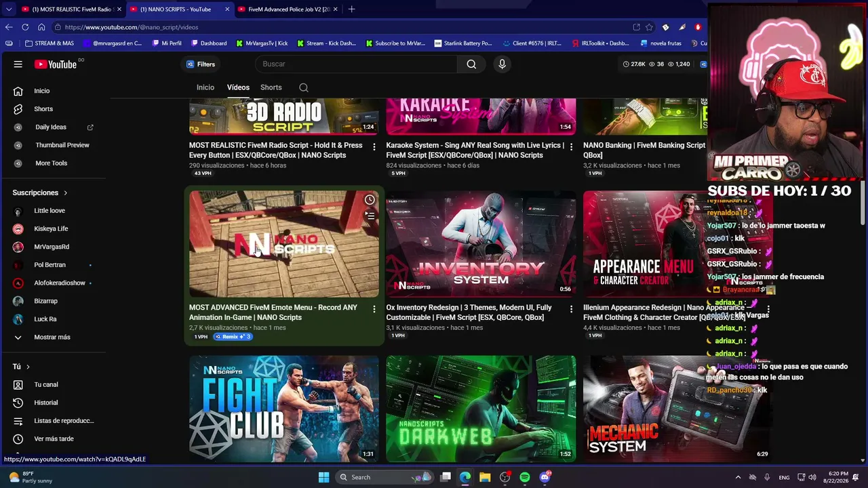Go to the YouTube home logo
This screenshot has height=488, width=868.
tap(56, 64)
